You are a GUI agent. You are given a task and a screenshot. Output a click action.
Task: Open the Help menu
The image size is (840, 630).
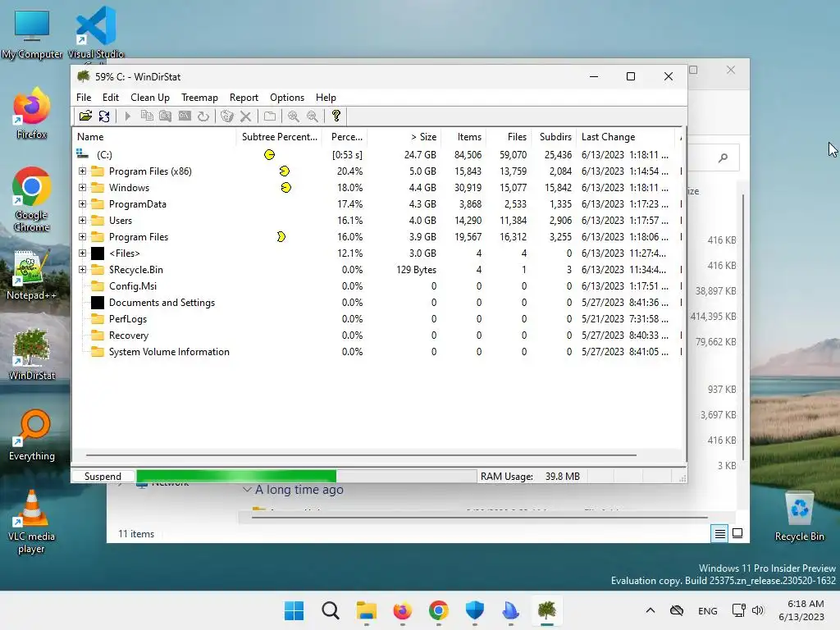326,98
